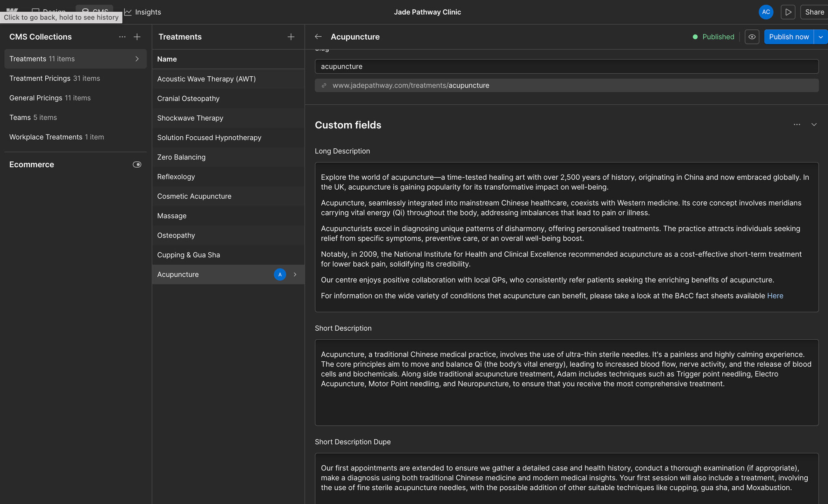828x504 pixels.
Task: Open the AC account avatar
Action: click(x=766, y=12)
